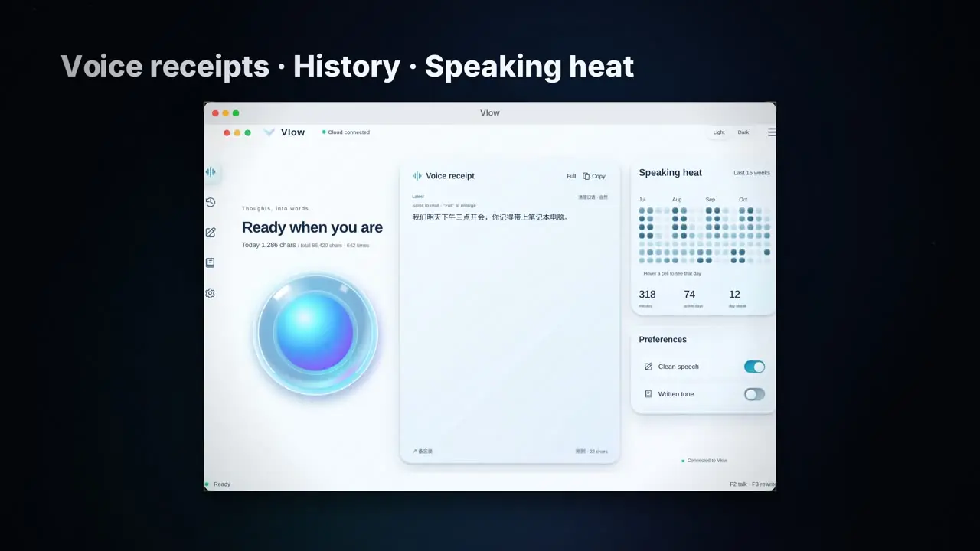This screenshot has width=980, height=551.
Task: Disable the Clean speech toggle
Action: [x=754, y=367]
